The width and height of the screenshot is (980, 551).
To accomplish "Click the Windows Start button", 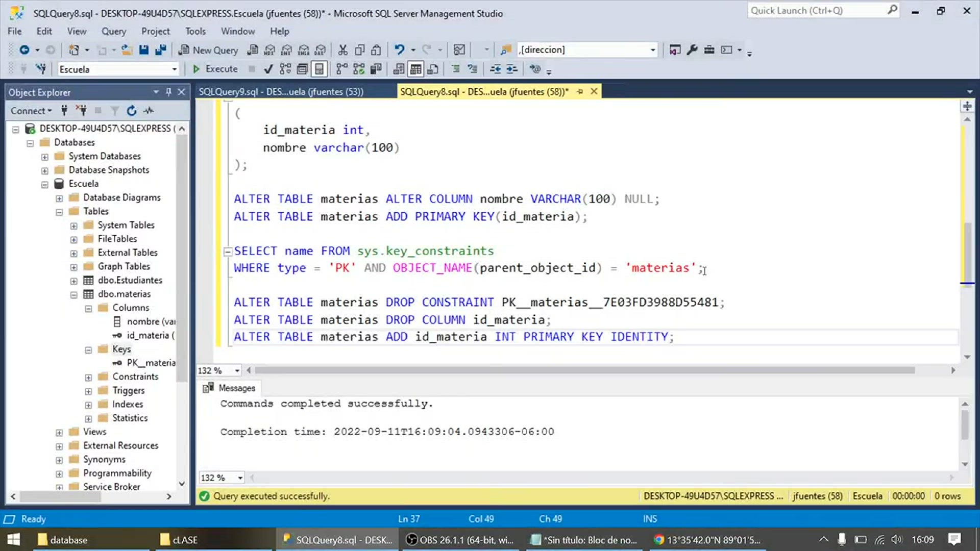I will coord(14,540).
